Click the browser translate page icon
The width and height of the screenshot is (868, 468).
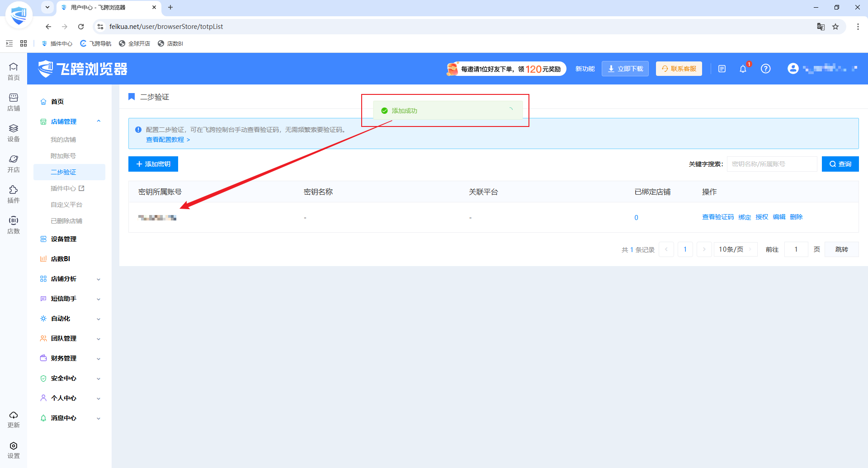[x=821, y=27]
